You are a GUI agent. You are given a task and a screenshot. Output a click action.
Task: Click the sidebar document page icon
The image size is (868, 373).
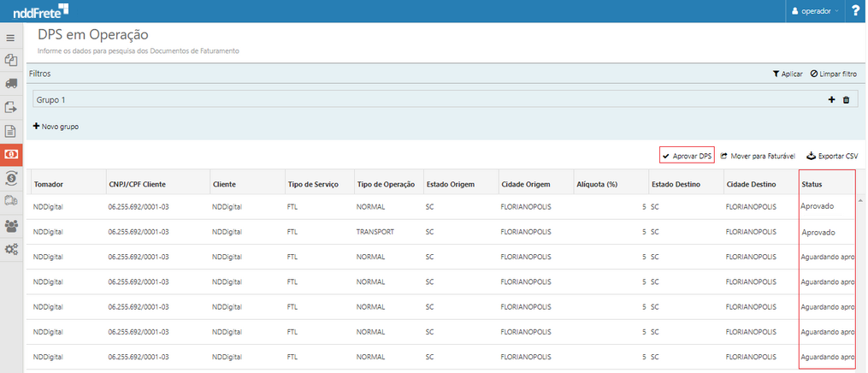(11, 131)
